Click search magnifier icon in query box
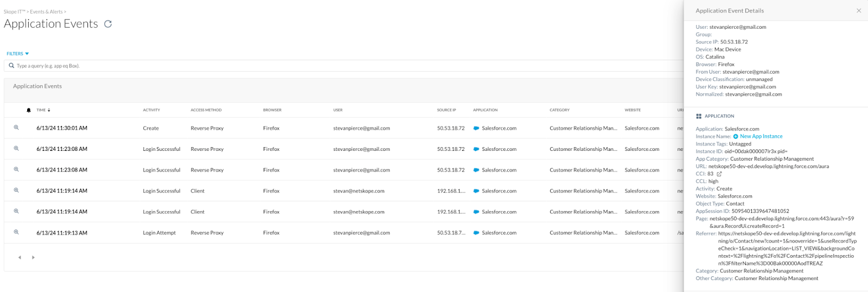Viewport: 868px width, 292px height. pos(11,66)
